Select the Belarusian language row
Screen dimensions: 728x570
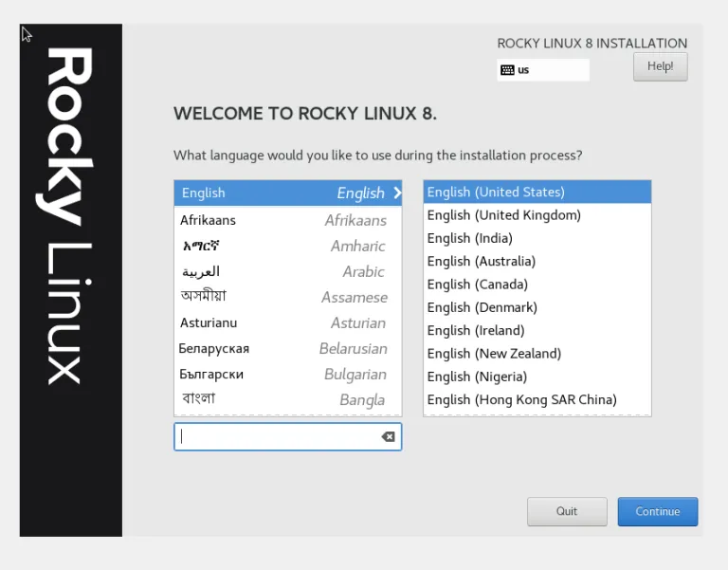click(288, 348)
